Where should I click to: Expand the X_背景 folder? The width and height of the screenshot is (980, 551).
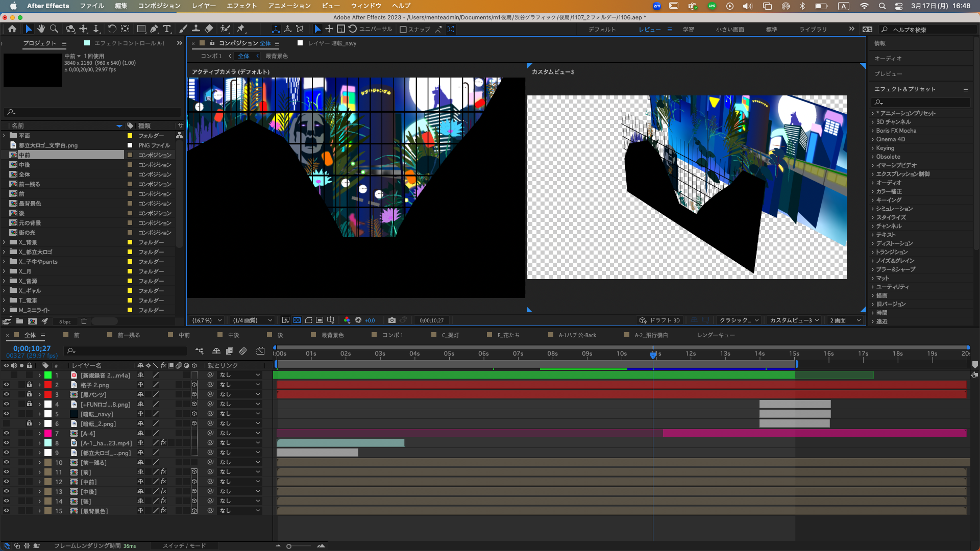pos(4,242)
